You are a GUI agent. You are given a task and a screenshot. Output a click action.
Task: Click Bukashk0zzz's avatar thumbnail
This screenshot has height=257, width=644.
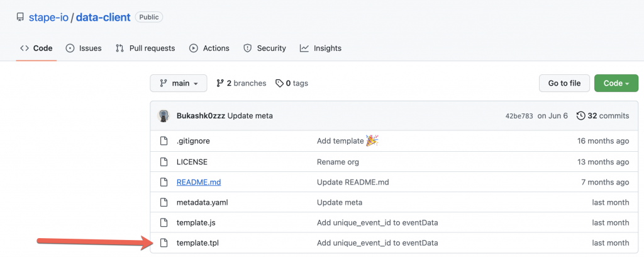[x=164, y=116]
